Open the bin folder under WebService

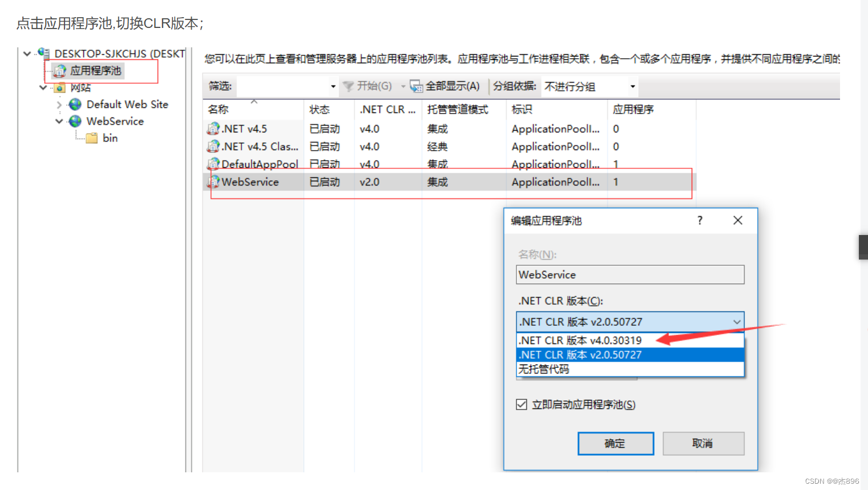[x=92, y=137]
